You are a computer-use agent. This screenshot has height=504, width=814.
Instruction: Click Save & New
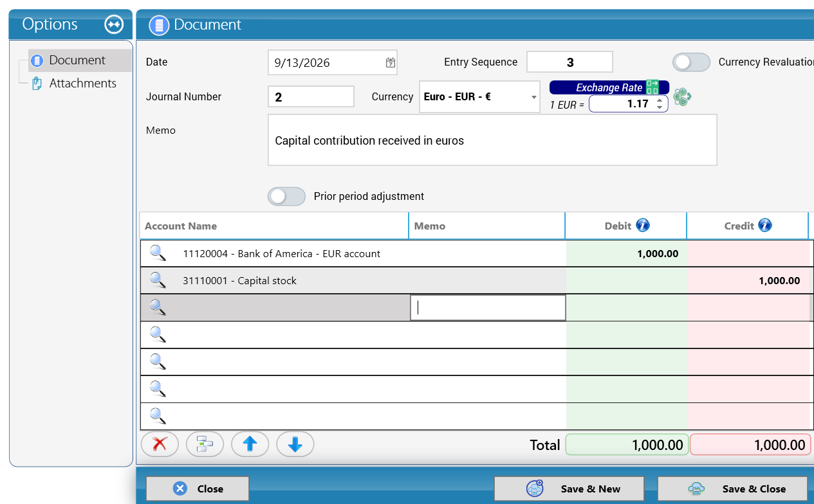[x=569, y=489]
